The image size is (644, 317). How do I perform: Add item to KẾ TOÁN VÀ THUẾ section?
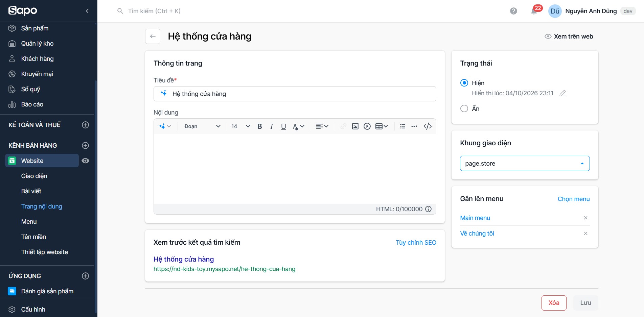[x=86, y=125]
